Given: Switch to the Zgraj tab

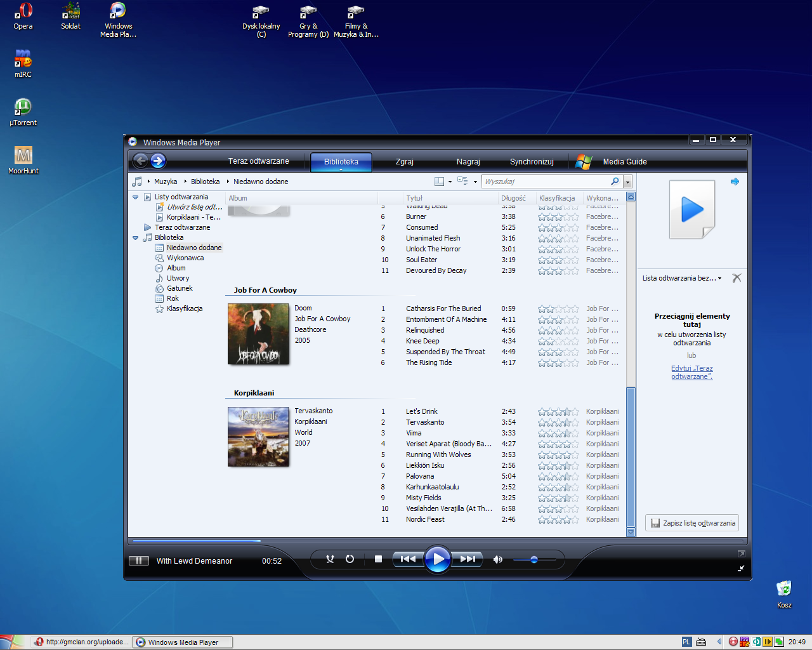Looking at the screenshot, I should point(404,162).
